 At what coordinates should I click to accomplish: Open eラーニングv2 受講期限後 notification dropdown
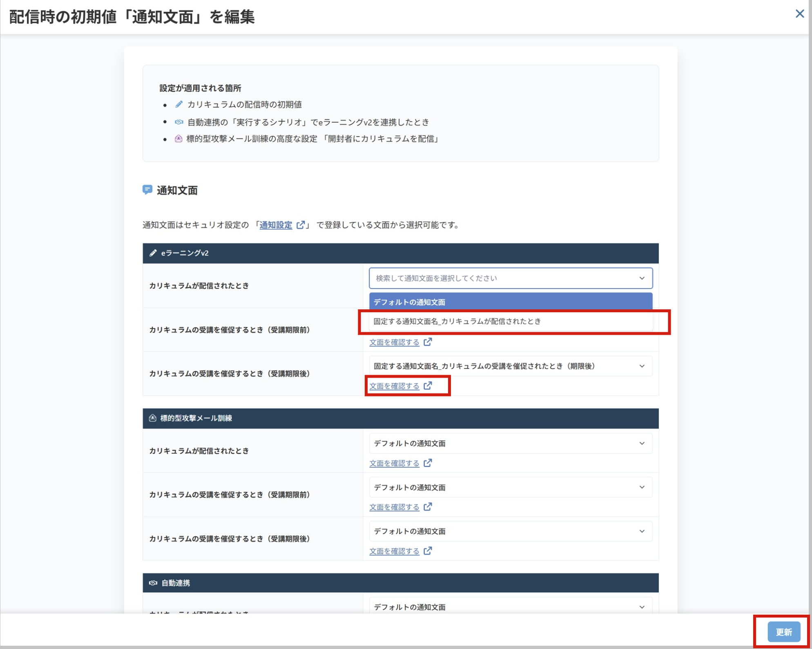click(x=511, y=366)
